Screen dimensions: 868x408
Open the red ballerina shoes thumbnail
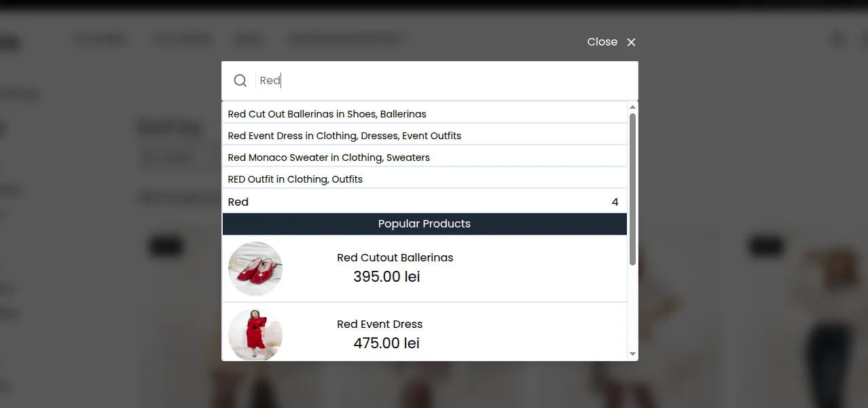pos(255,269)
